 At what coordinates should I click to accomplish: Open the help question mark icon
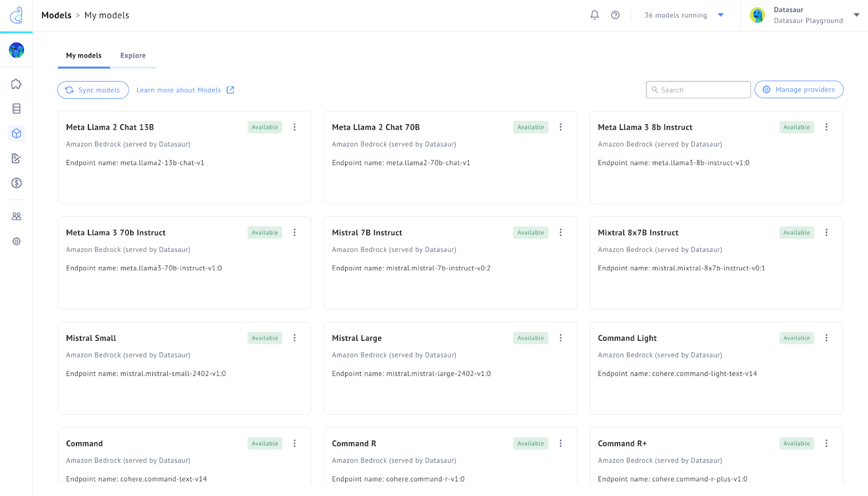pos(615,15)
